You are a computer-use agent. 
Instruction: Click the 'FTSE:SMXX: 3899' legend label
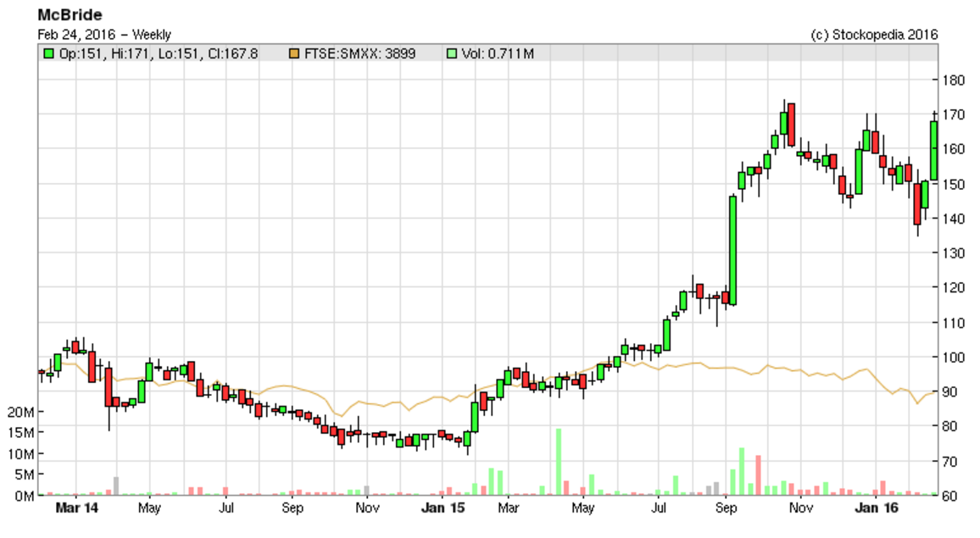pos(359,53)
